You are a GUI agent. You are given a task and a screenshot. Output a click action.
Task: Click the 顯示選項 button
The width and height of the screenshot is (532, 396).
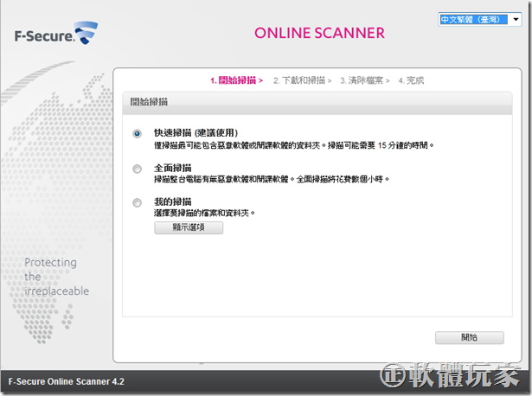189,227
